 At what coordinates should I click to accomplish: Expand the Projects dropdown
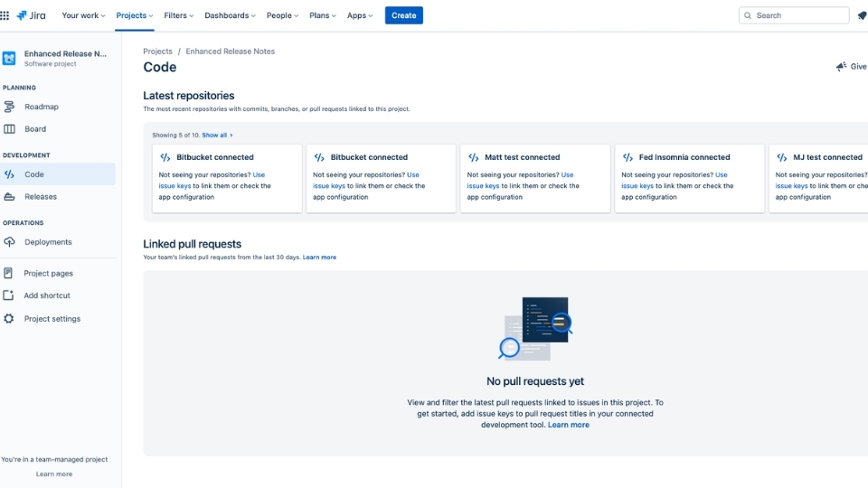pyautogui.click(x=135, y=15)
